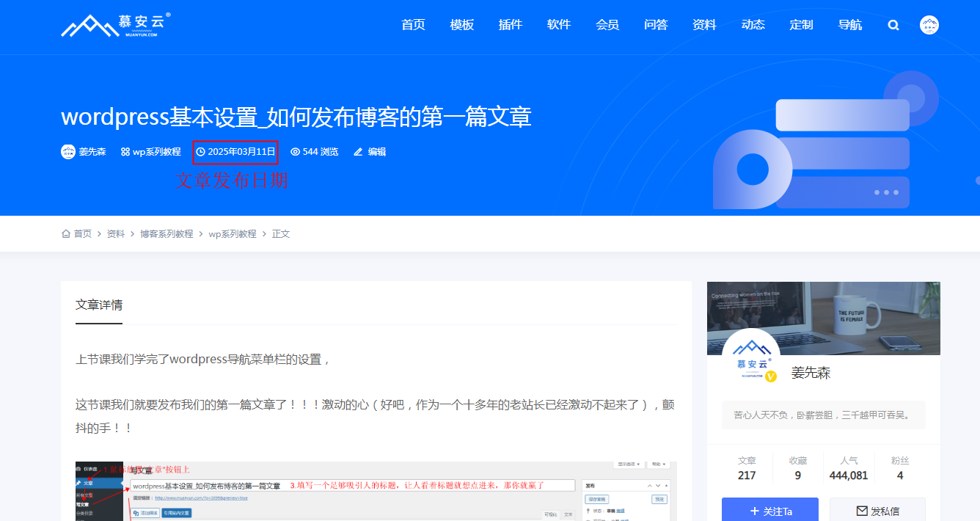Open the 动态 navigation menu item
Screen dimensions: 980x521
[x=753, y=25]
